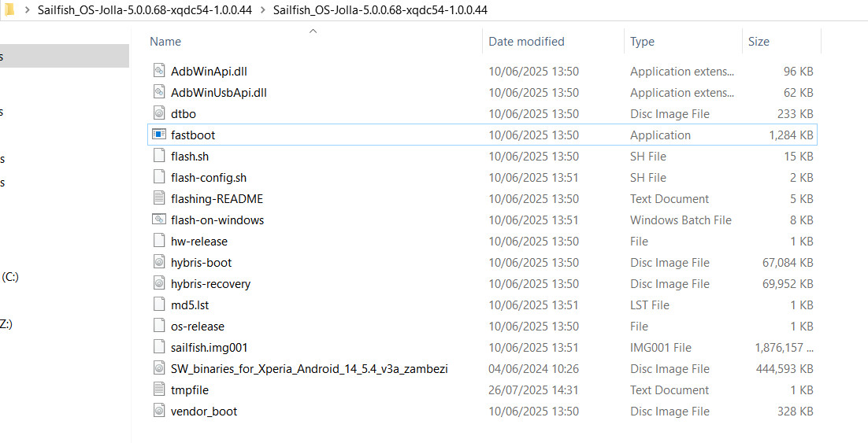Sort files by Size column
Screen dimensions: 868x443
tap(759, 42)
